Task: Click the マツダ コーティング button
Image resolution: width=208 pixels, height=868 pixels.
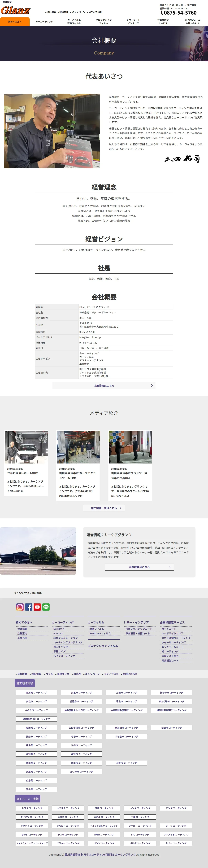Action: (176, 808)
